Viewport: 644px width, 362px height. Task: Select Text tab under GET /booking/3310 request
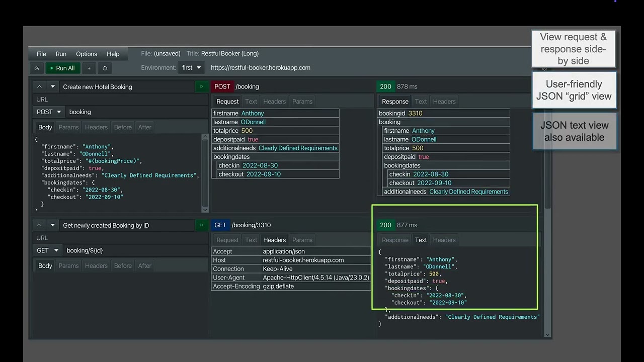pos(251,240)
